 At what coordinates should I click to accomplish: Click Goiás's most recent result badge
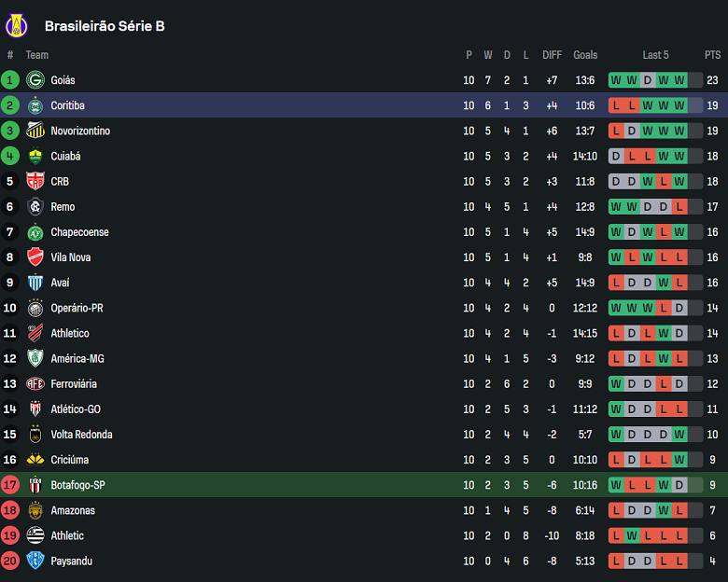coord(679,80)
